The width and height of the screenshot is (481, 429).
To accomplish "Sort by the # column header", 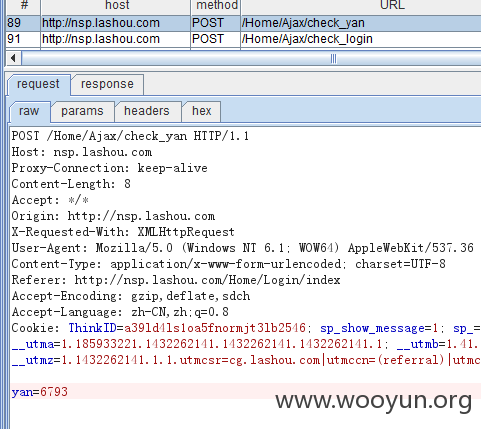I will click(x=24, y=6).
